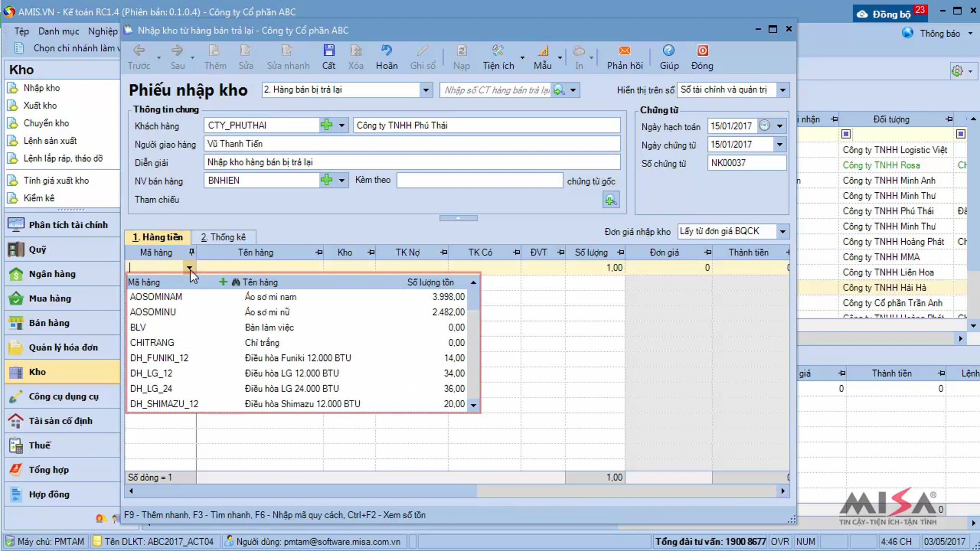Pin the Tên hàng column
The image size is (980, 551).
click(x=318, y=252)
